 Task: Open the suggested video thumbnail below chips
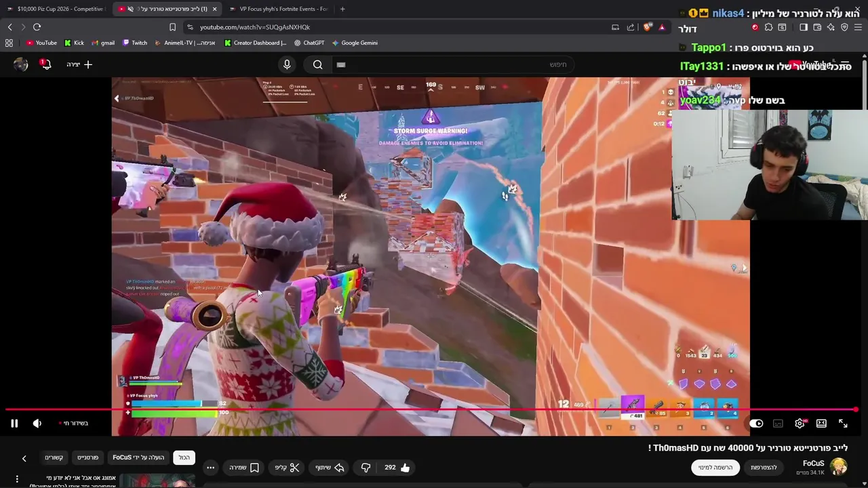(157, 481)
